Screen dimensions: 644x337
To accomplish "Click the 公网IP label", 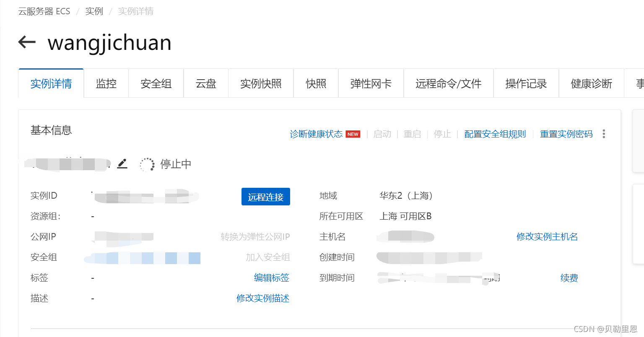I will click(43, 237).
